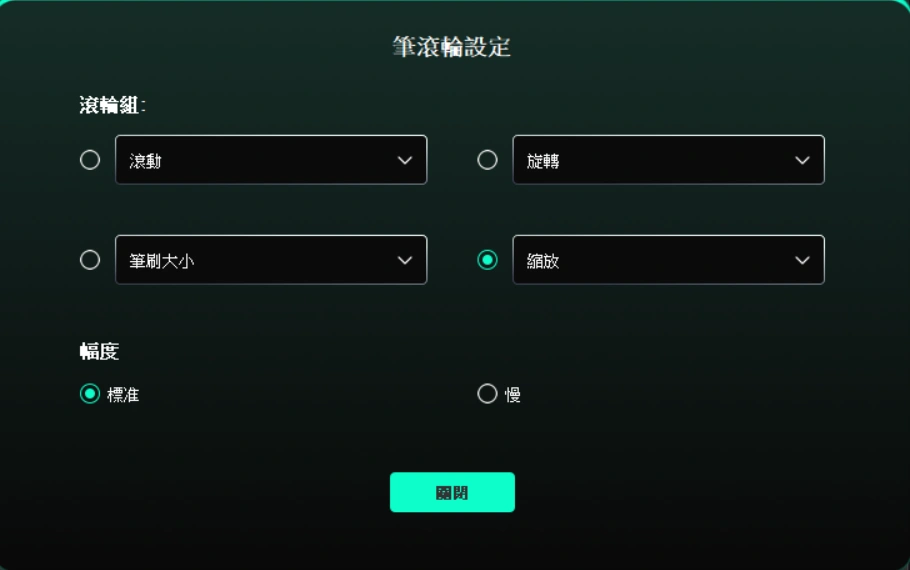Click the chevron arrow in 縮放 field

803,260
